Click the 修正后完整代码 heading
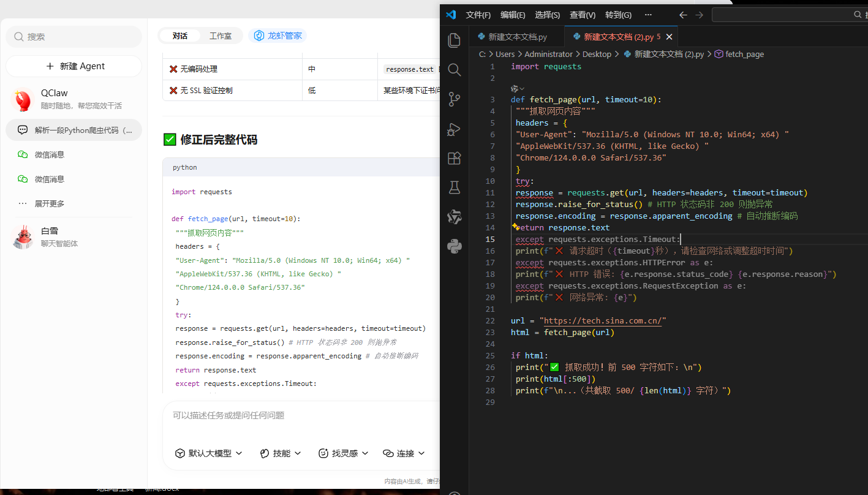Viewport: 868px width, 495px height. point(219,140)
